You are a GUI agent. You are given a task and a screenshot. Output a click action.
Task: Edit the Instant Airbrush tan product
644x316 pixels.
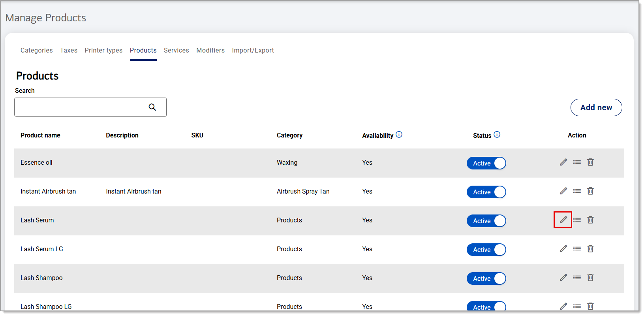pyautogui.click(x=563, y=191)
